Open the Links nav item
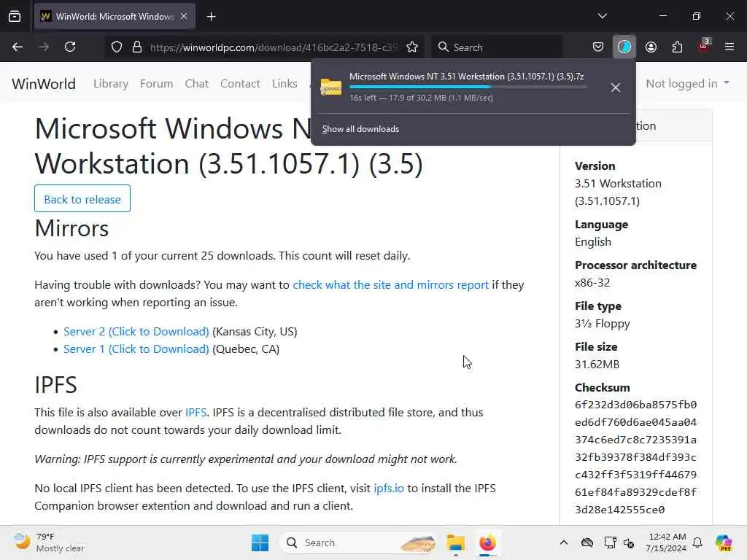 [285, 83]
